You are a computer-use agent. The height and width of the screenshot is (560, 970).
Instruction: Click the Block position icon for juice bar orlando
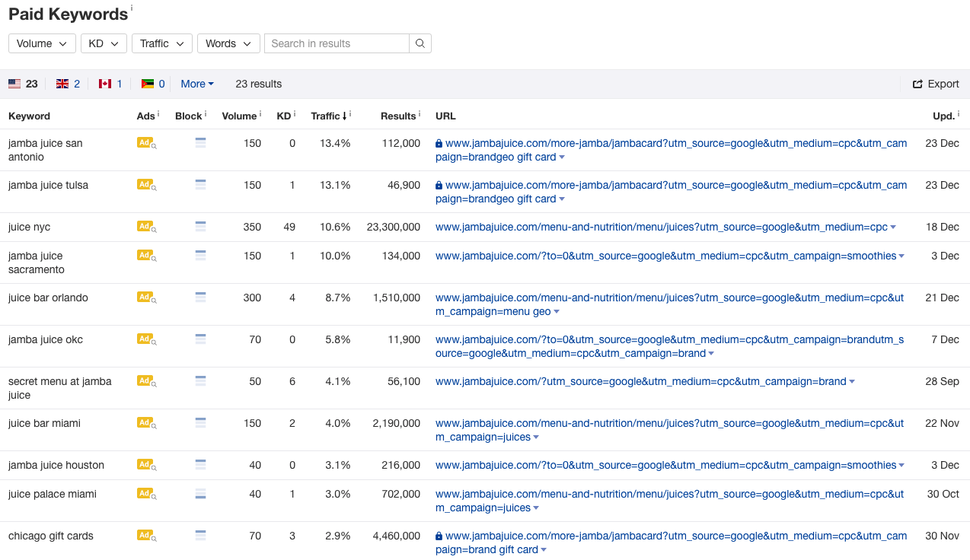click(200, 297)
